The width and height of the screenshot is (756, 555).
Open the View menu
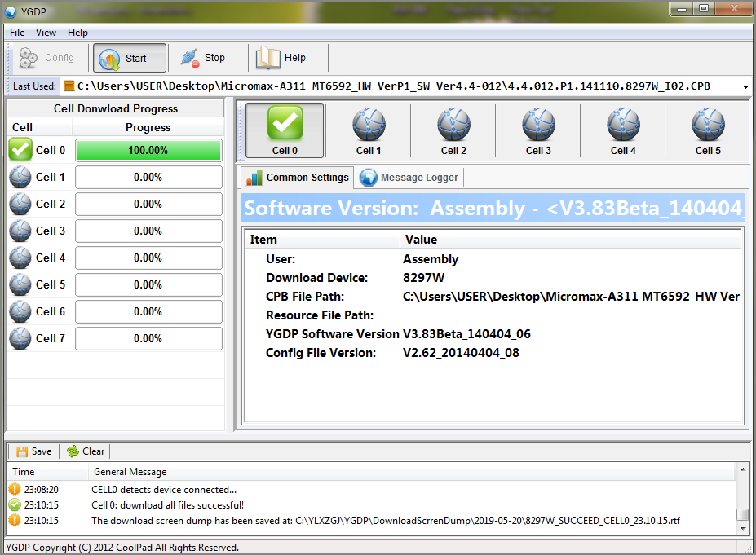[x=46, y=33]
